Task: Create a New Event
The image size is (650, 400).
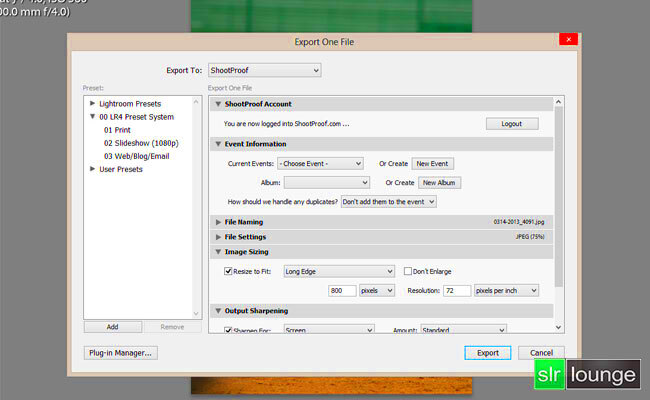Action: tap(432, 164)
